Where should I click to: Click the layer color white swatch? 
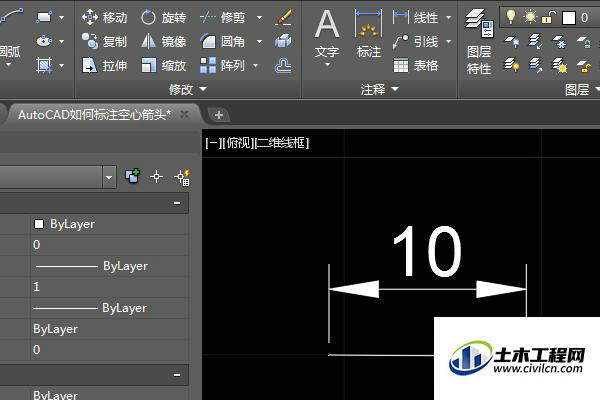click(x=569, y=18)
